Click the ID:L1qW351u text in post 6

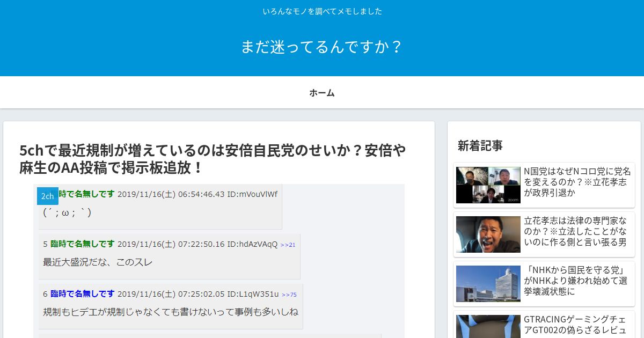coord(253,294)
